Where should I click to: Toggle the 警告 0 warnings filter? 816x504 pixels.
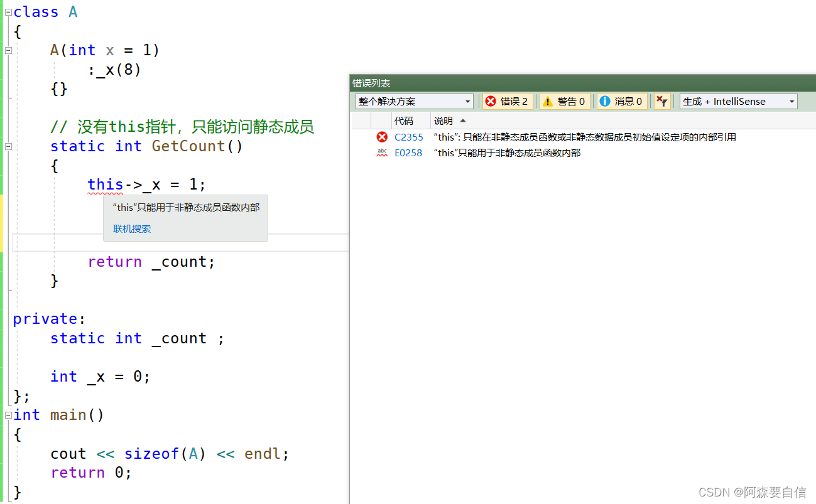[x=565, y=101]
